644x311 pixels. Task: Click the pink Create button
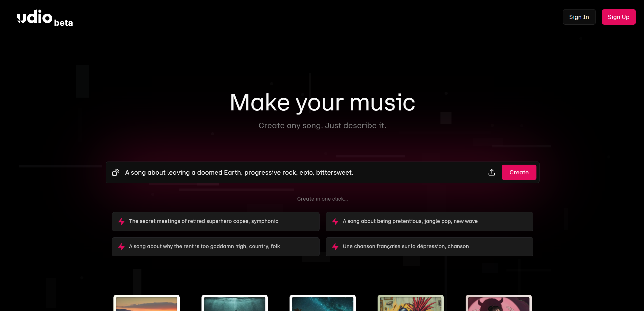[x=519, y=172]
